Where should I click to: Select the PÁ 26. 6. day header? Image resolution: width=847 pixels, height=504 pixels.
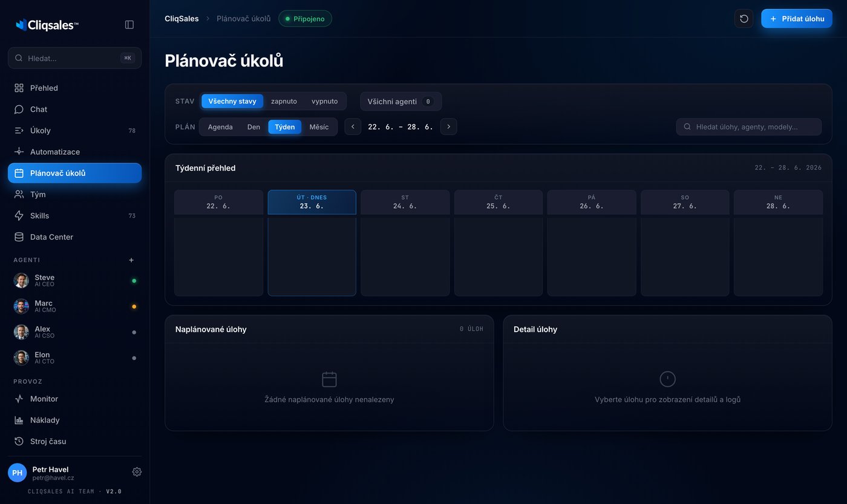591,202
